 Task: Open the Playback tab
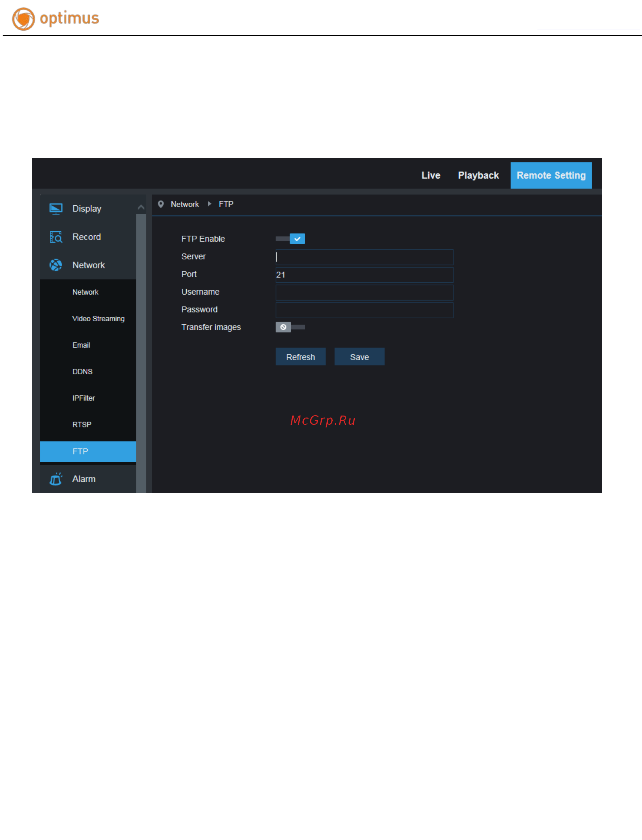click(478, 175)
